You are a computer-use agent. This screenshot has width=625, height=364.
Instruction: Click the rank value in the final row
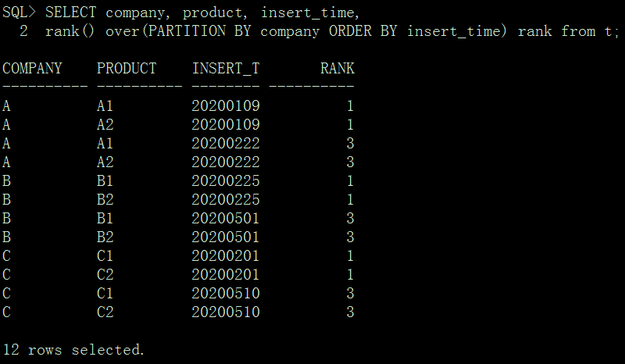(350, 312)
